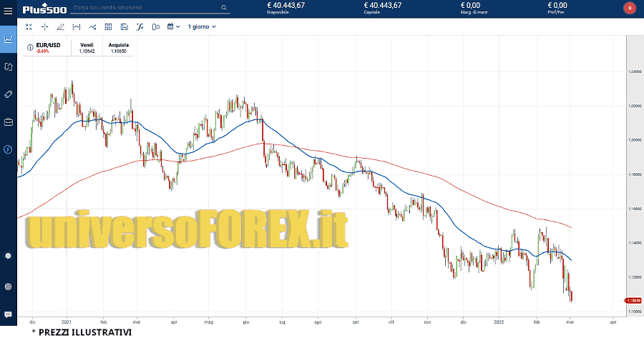Open the chat support sidebar icon
This screenshot has width=644, height=338.
(x=8, y=314)
